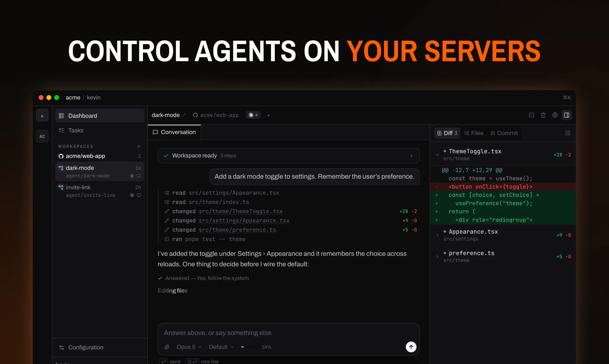The image size is (609, 364).
Task: Expand the Appearance.tsx diff
Action: pos(438,235)
